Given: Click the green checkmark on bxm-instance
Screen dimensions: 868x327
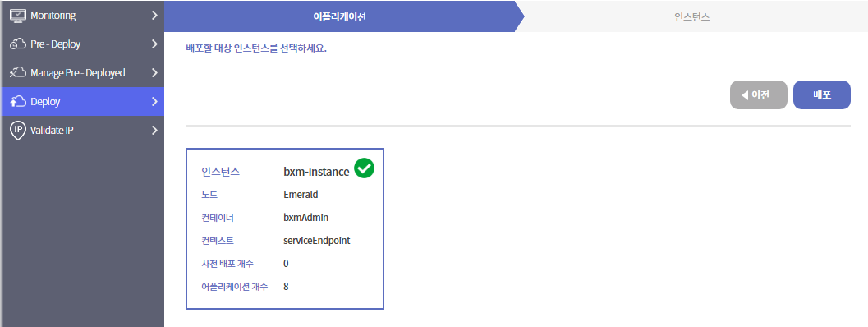Looking at the screenshot, I should (365, 168).
